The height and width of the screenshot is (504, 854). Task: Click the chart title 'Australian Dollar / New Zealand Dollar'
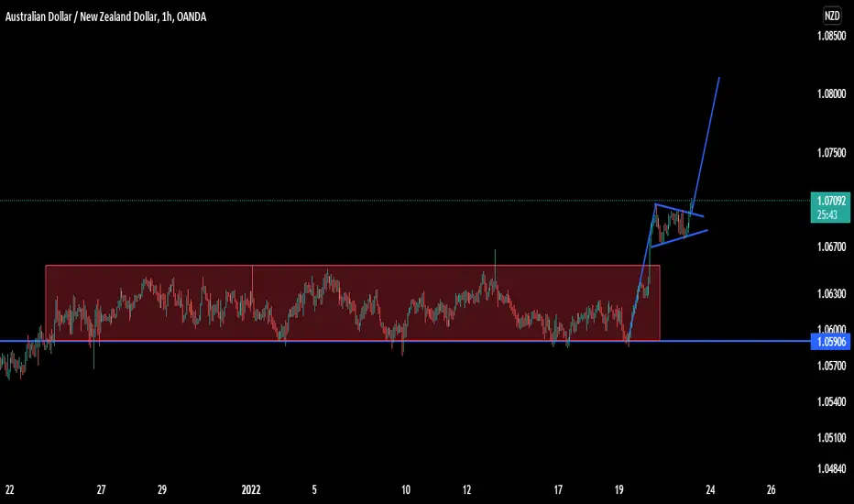(82, 16)
